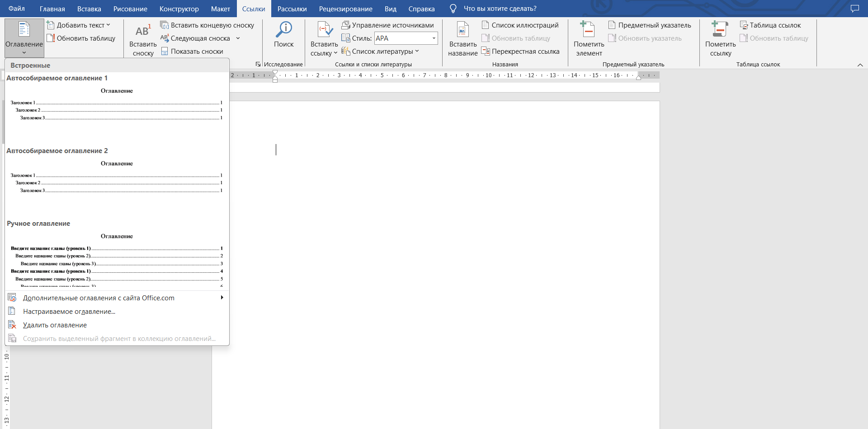Viewport: 868px width, 429px height.
Task: Select Ручное оглавление preview
Action: tap(117, 254)
